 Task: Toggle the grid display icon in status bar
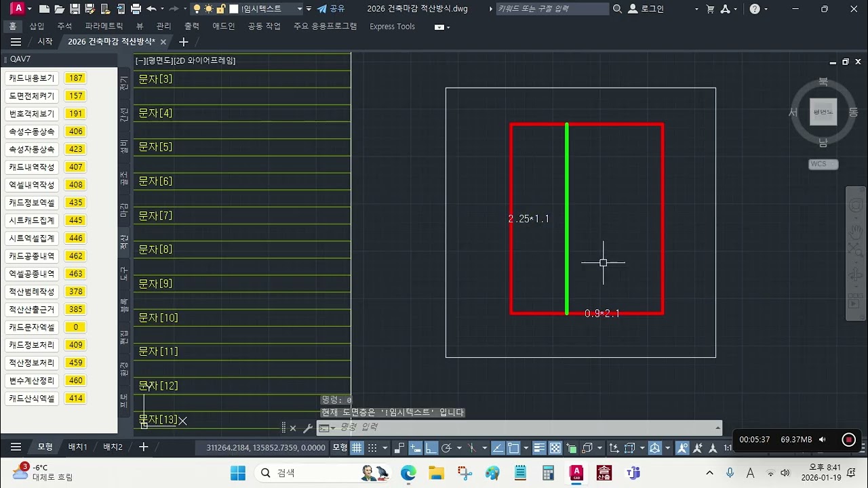click(357, 448)
